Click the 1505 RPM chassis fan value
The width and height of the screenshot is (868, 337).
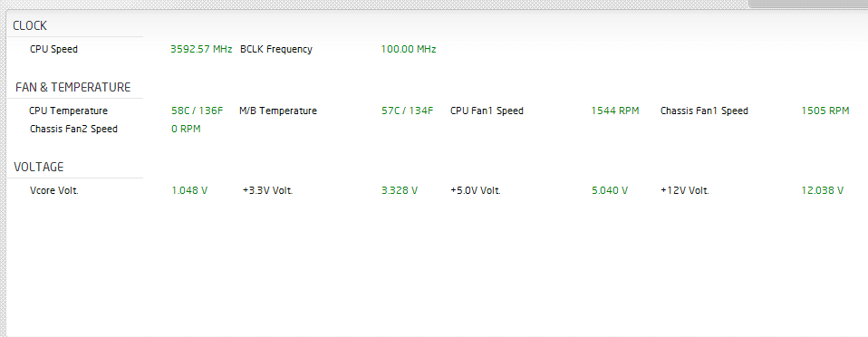(x=825, y=111)
